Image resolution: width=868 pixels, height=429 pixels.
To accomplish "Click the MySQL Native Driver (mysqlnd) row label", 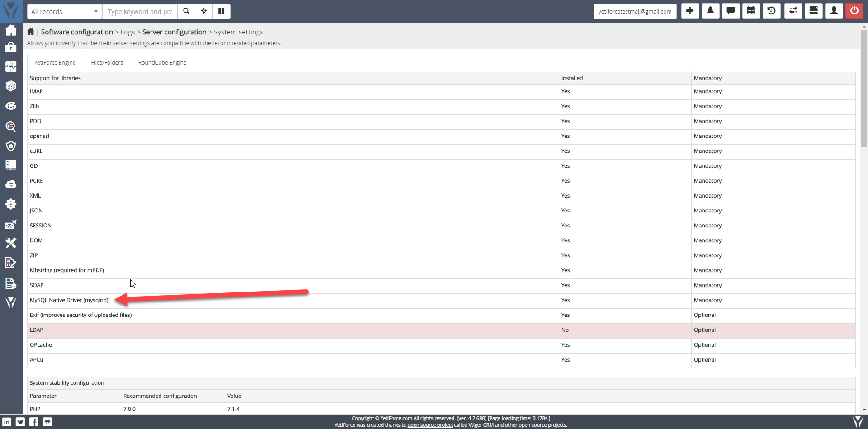I will [x=69, y=300].
